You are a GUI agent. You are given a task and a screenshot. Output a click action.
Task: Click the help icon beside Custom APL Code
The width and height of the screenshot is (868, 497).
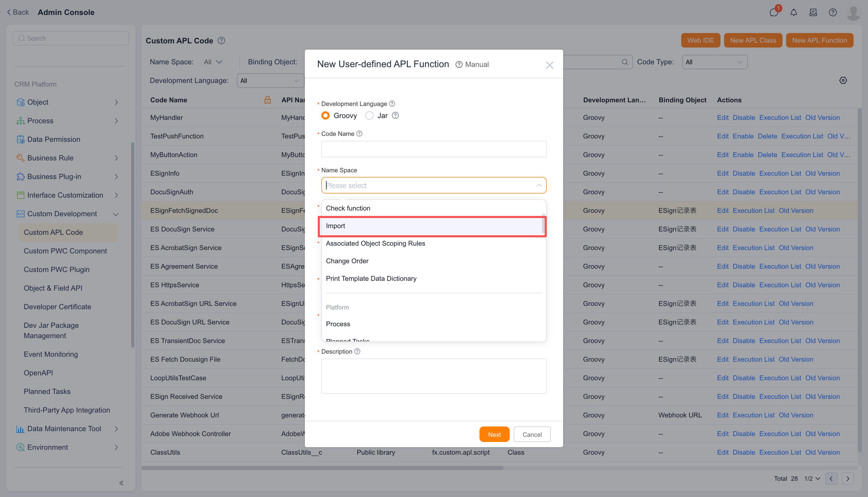pyautogui.click(x=221, y=41)
